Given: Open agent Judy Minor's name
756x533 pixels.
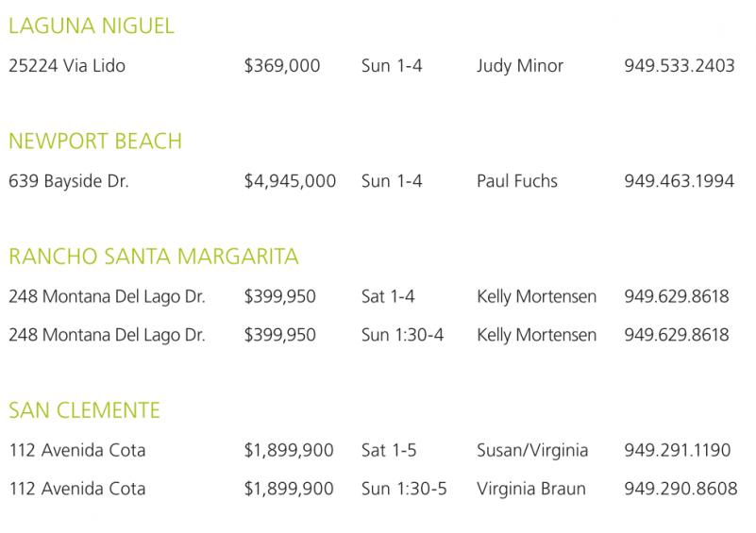Looking at the screenshot, I should pyautogui.click(x=520, y=66).
